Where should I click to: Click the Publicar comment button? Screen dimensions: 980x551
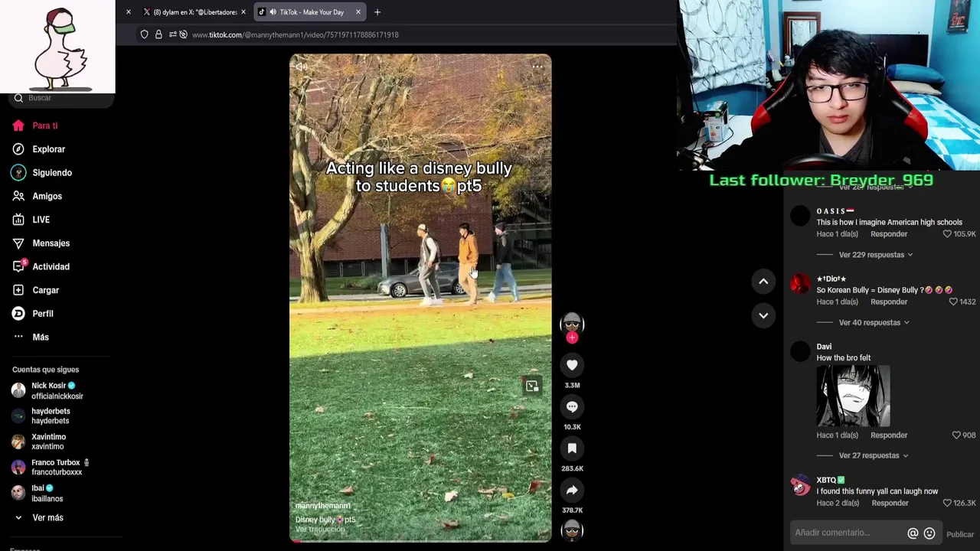tap(960, 534)
